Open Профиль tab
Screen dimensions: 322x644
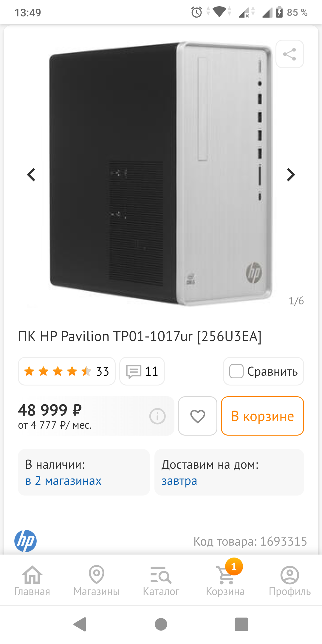tap(290, 580)
